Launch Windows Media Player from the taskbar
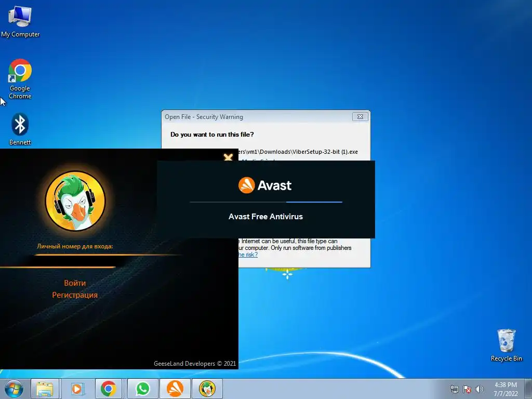 [77, 389]
